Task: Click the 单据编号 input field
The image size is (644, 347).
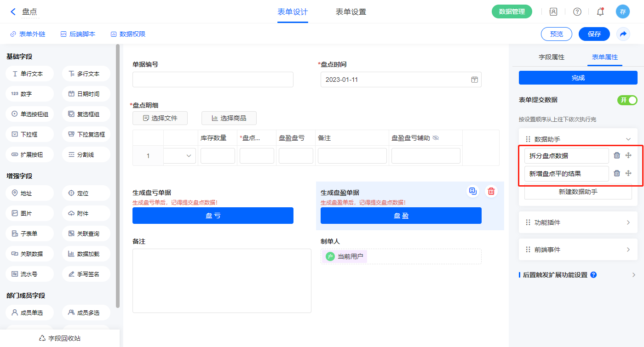Action: click(x=213, y=80)
